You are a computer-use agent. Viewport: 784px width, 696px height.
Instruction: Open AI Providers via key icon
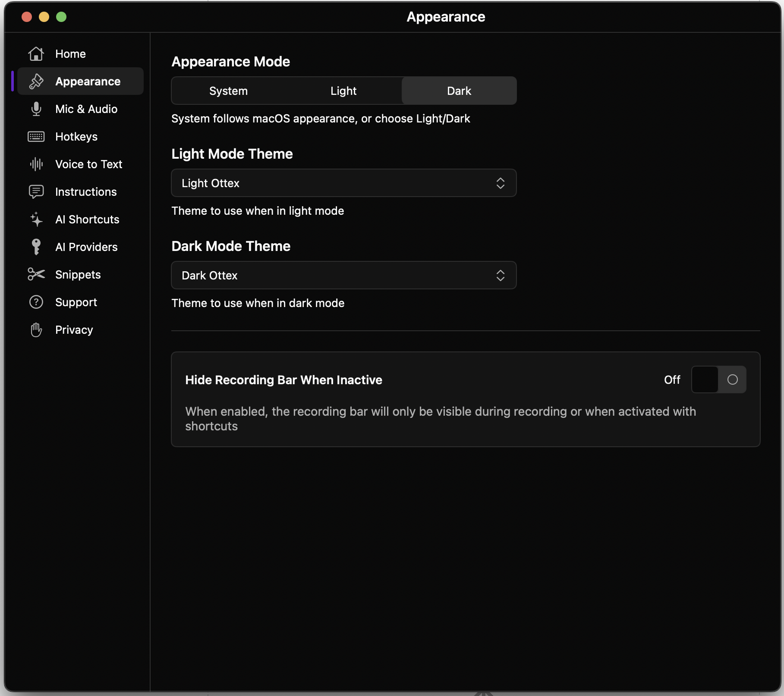point(36,247)
